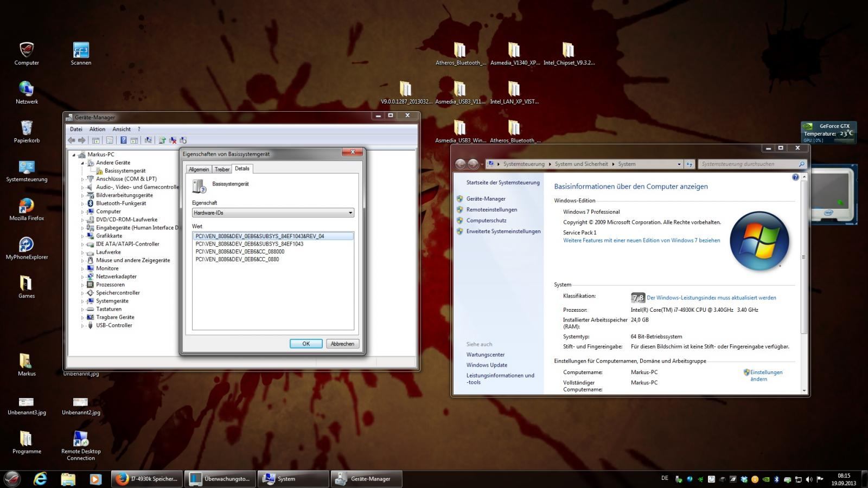Click the Systemsteuerung durchsuchen search field

tap(752, 164)
